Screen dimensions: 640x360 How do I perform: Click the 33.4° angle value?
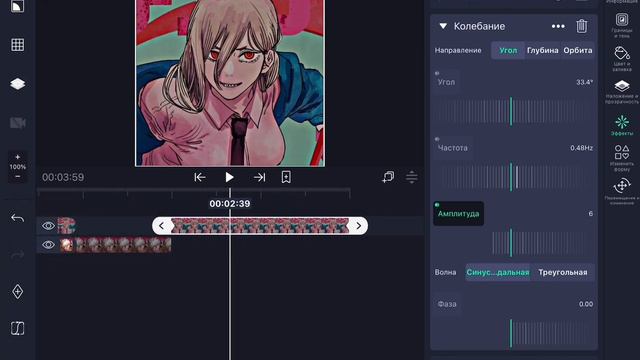(x=584, y=82)
